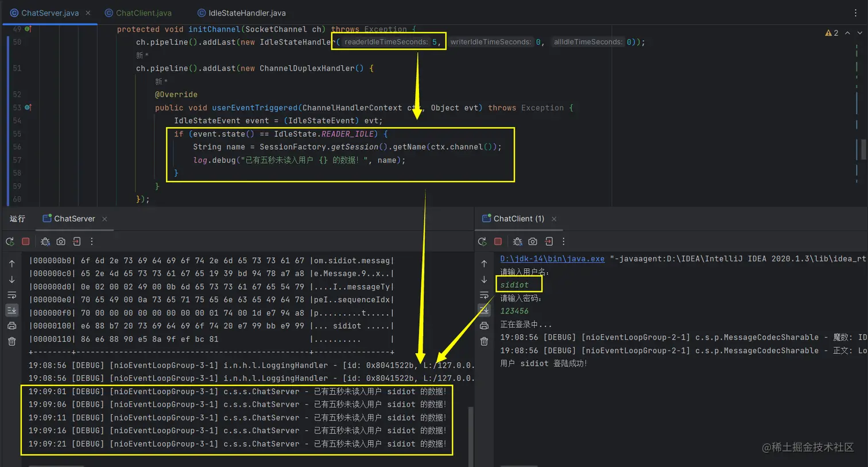The width and height of the screenshot is (868, 467).
Task: Click the 运行 tool window label
Action: click(17, 219)
